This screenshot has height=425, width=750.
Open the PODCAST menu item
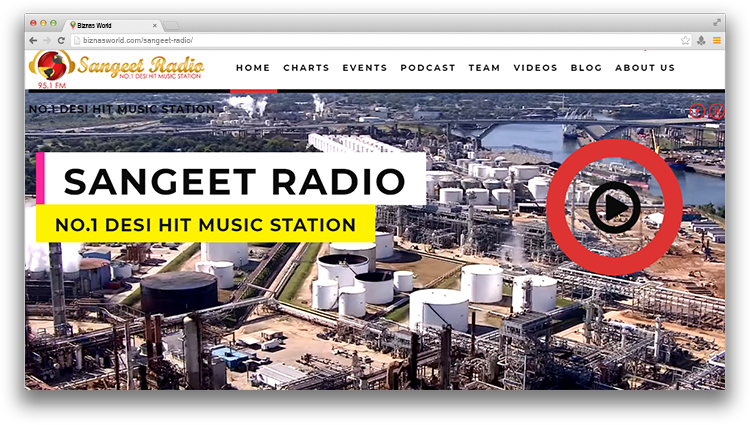coord(428,68)
